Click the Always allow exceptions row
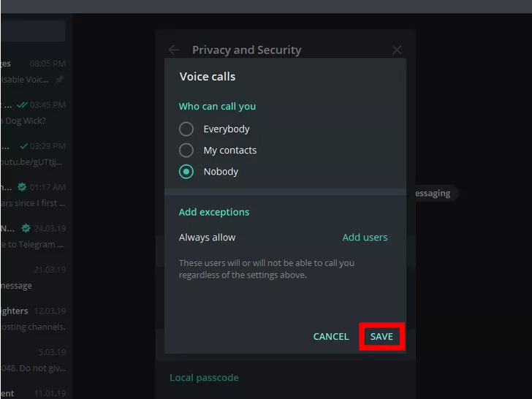The image size is (532, 399). tap(208, 237)
